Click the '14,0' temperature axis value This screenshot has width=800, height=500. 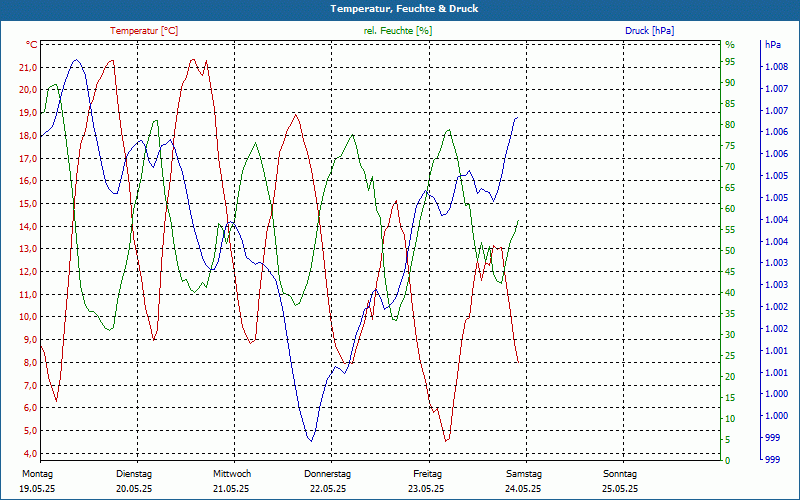tap(29, 226)
